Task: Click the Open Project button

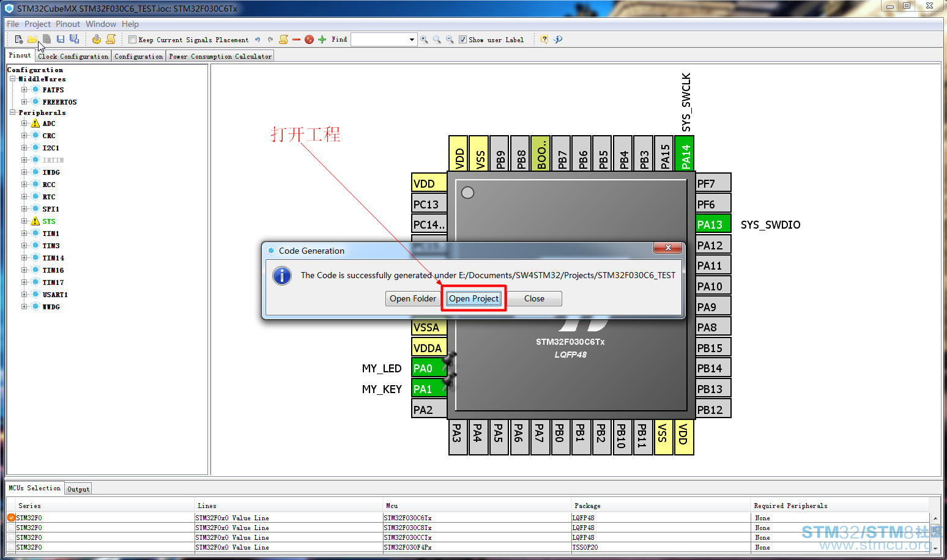Action: pyautogui.click(x=473, y=298)
